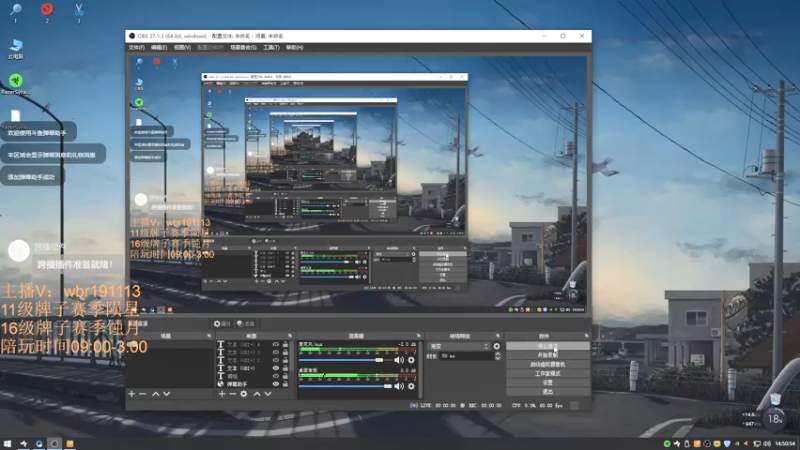The image size is (800, 450).
Task: Select the OBS icon in the taskbar
Action: tap(55, 444)
